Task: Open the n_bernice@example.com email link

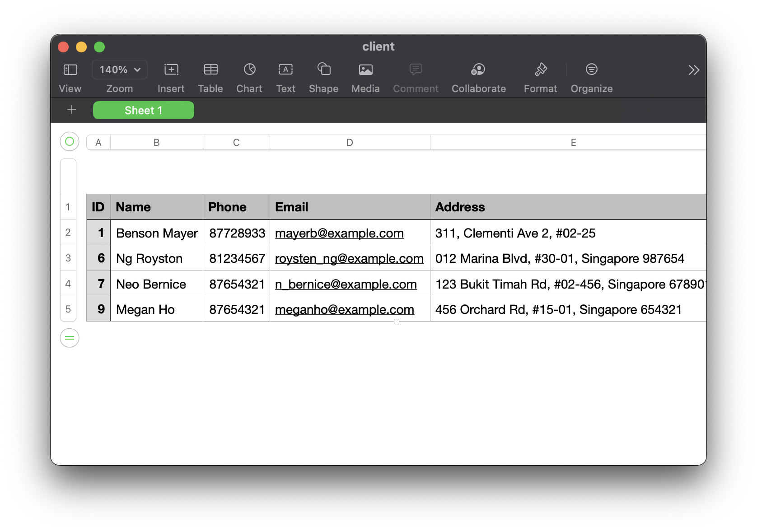Action: pos(346,284)
